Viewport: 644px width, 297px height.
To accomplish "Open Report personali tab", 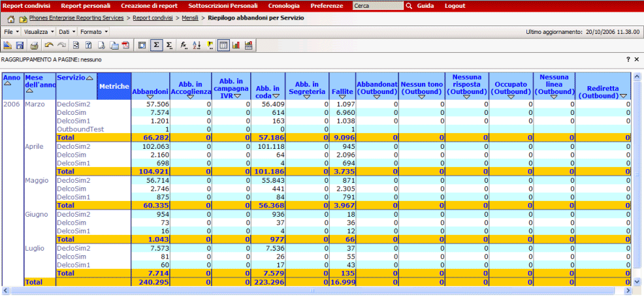I will [86, 6].
